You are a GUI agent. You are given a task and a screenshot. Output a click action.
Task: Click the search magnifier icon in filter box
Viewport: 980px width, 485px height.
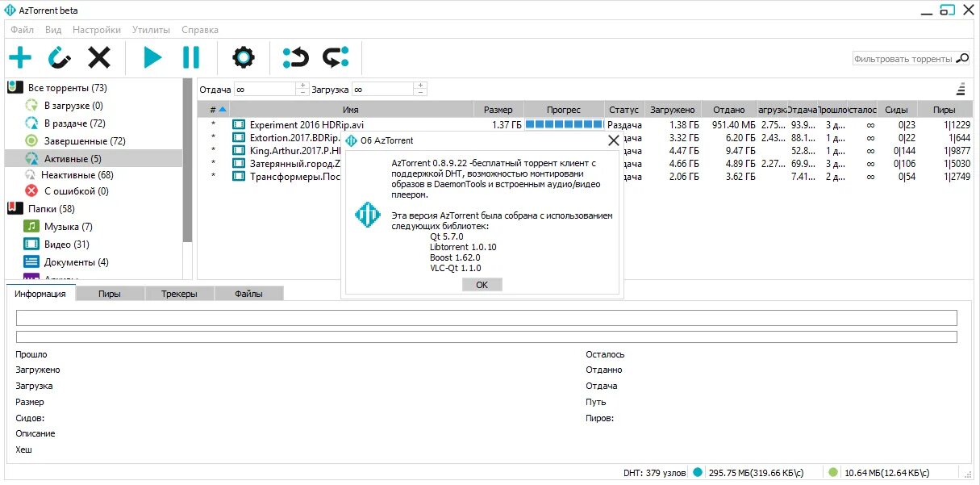[x=962, y=59]
